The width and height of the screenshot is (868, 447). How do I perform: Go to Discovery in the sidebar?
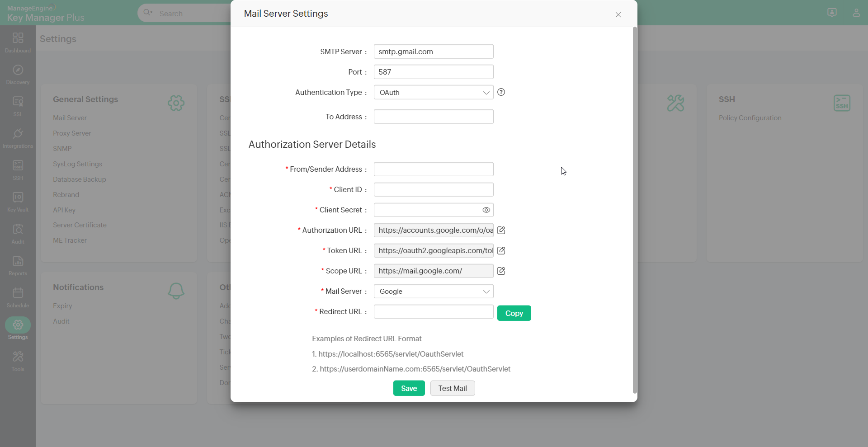[x=18, y=74]
